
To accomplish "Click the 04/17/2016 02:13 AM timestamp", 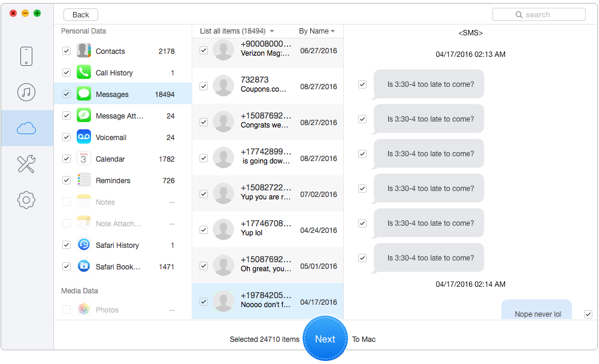I will (x=470, y=54).
